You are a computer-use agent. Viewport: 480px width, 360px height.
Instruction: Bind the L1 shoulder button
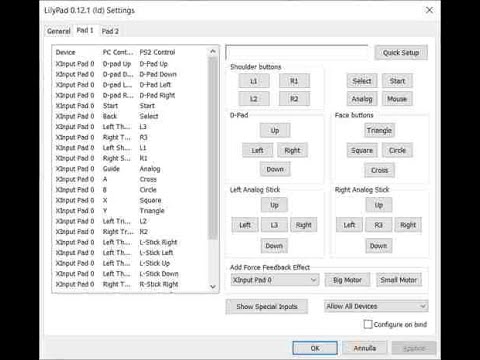point(254,81)
